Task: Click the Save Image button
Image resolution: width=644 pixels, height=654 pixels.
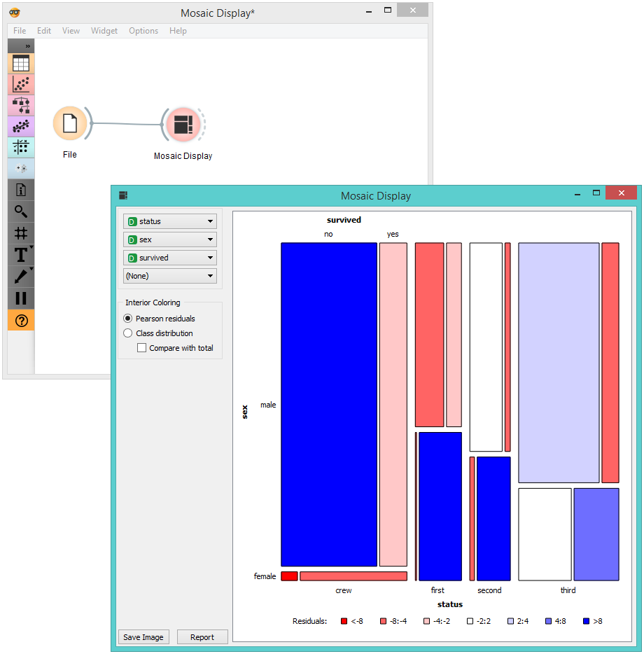Action: [143, 637]
